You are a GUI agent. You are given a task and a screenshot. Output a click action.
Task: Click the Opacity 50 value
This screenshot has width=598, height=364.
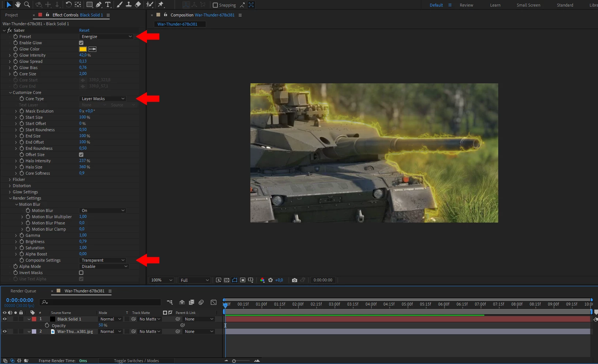point(101,325)
